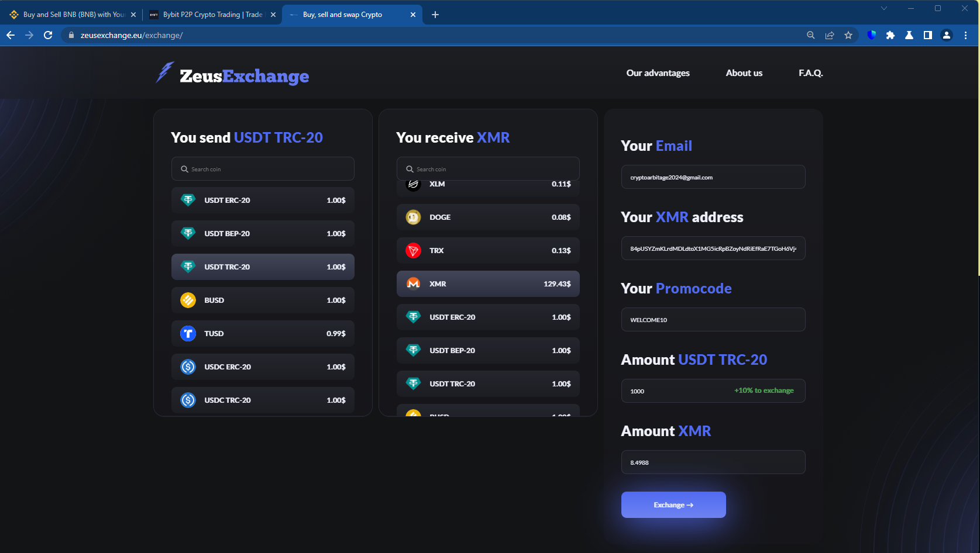The height and width of the screenshot is (553, 980).
Task: Open the F.A.Q. page
Action: [810, 72]
